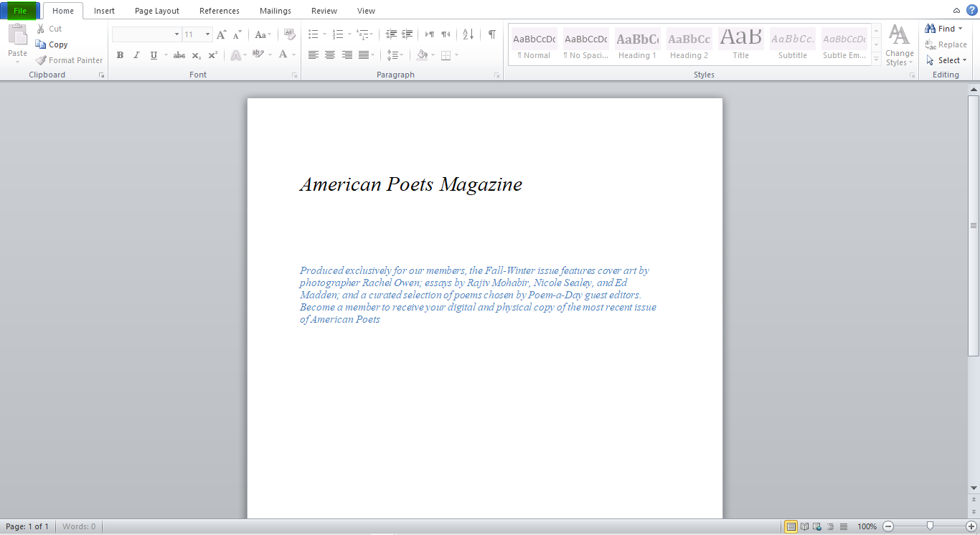This screenshot has height=535, width=980.
Task: Minimize the ribbon using caret icon
Action: 956,11
